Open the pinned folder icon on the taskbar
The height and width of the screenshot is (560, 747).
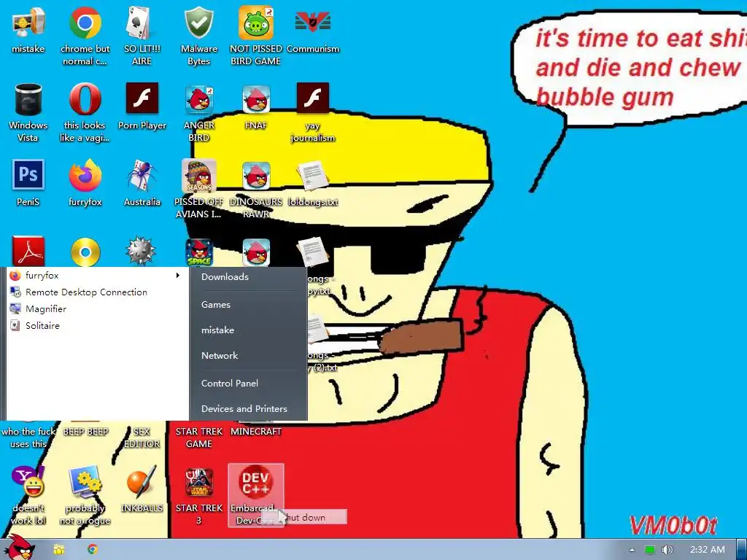58,550
